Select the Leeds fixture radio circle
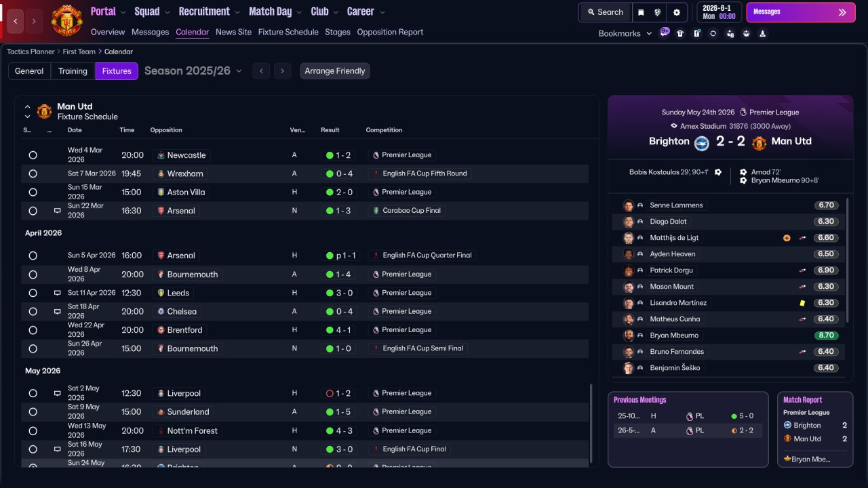 (x=33, y=293)
